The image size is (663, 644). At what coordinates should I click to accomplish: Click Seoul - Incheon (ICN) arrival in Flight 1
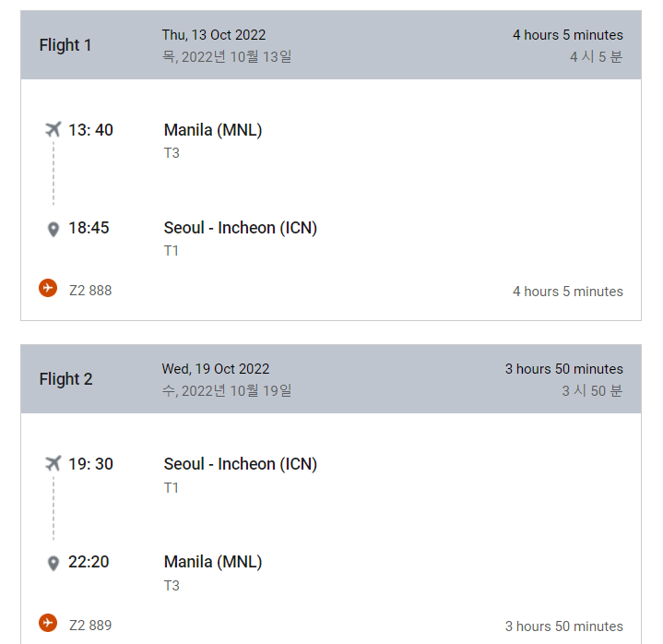pos(241,228)
